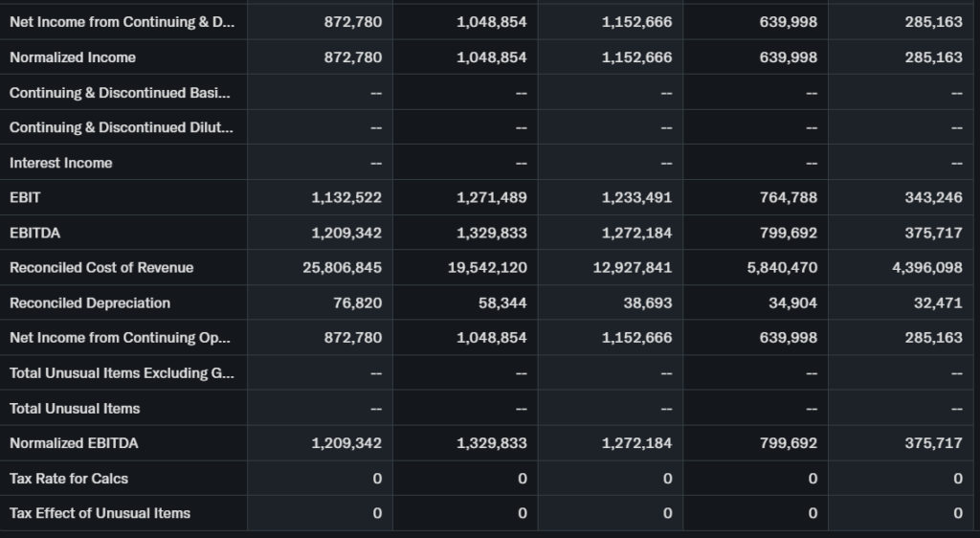Click the Normalized Income row label
The height and width of the screenshot is (538, 980).
73,57
